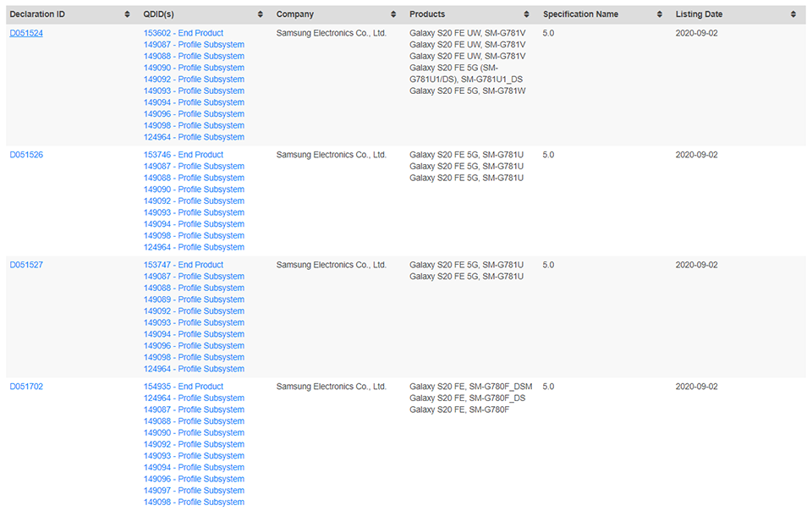The image size is (812, 511).
Task: Sort table by Declaration ID arrows
Action: [x=127, y=14]
